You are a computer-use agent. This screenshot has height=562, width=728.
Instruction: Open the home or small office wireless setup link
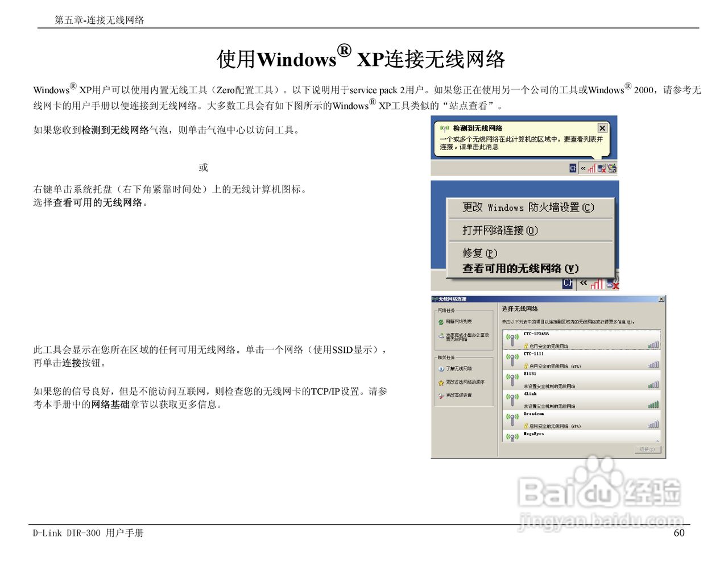pos(467,337)
